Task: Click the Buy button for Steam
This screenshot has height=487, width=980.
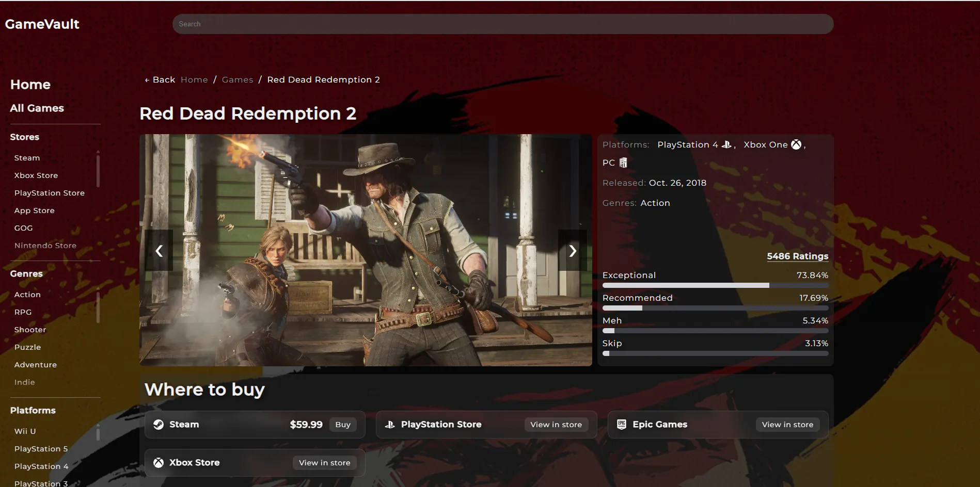Action: click(x=343, y=425)
